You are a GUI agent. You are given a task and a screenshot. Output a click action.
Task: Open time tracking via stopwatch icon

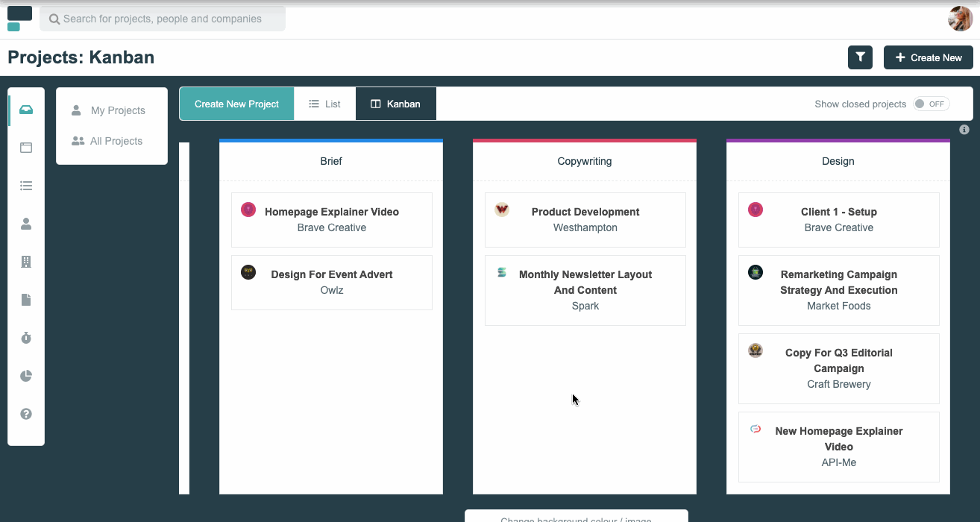coord(25,337)
